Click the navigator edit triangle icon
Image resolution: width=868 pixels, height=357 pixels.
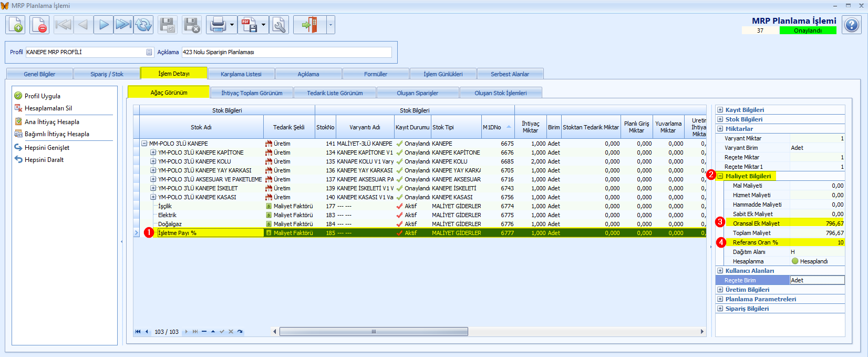pos(213,332)
